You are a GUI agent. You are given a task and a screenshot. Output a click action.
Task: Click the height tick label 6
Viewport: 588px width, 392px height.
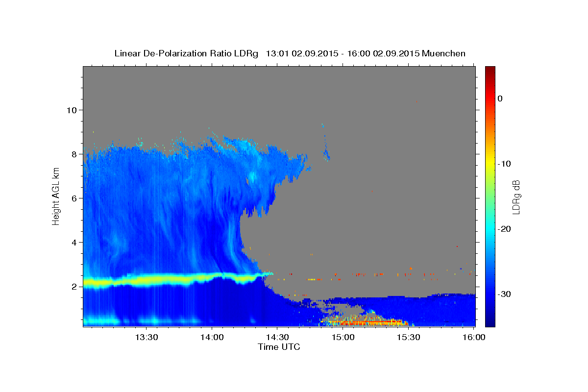[74, 198]
